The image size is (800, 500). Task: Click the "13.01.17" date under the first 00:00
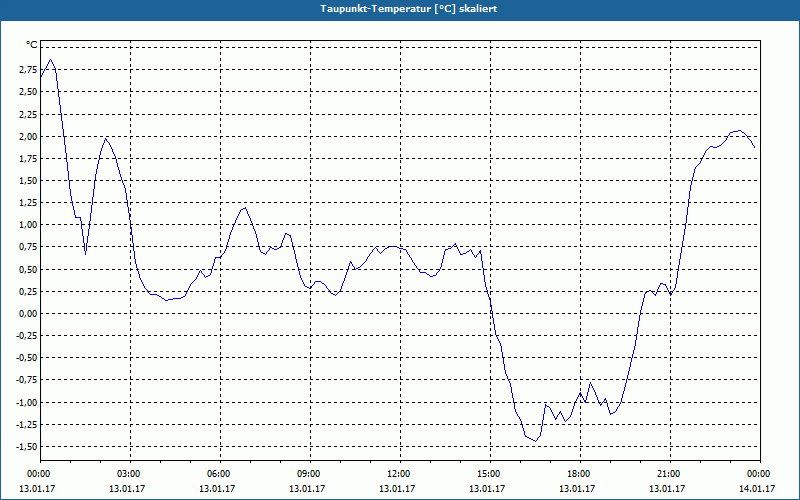(x=37, y=489)
